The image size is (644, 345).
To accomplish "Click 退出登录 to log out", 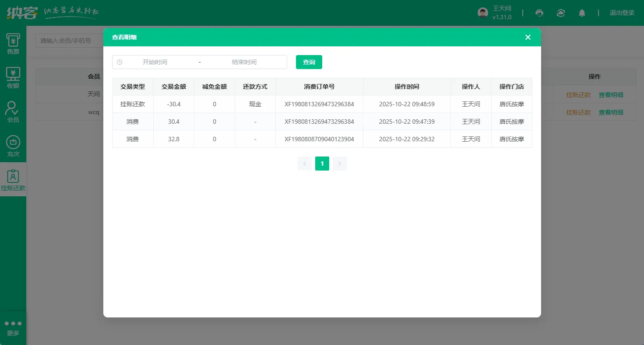I will (622, 13).
